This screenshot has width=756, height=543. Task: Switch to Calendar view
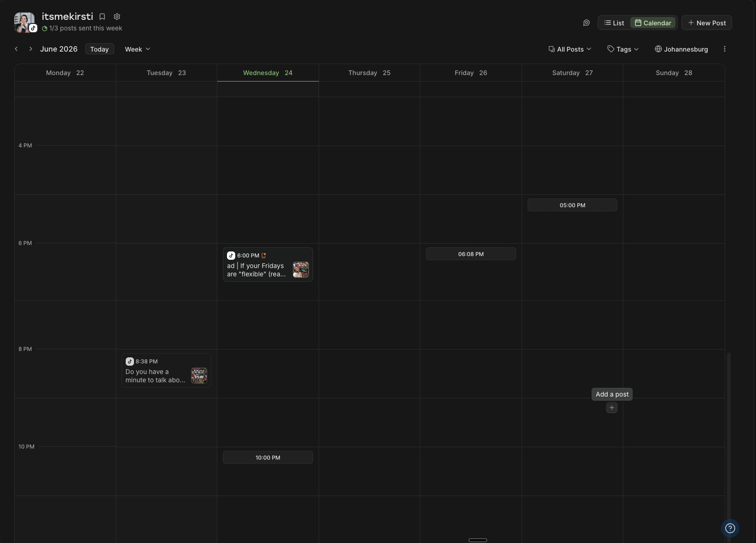(653, 23)
